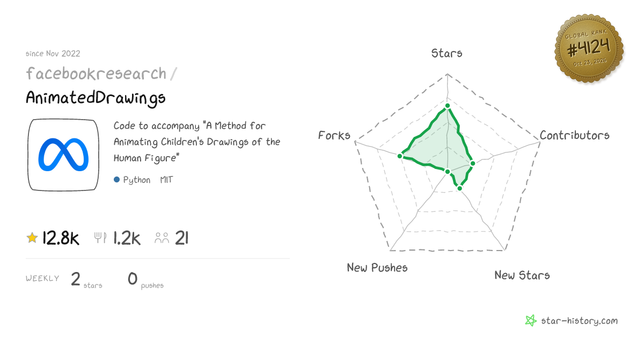Select the New Pushes axis label
The width and height of the screenshot is (644, 338).
click(377, 267)
